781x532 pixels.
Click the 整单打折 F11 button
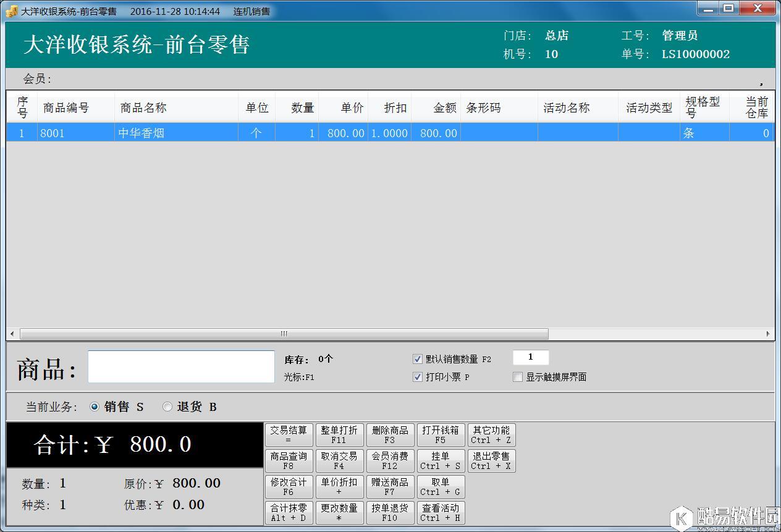tap(339, 435)
